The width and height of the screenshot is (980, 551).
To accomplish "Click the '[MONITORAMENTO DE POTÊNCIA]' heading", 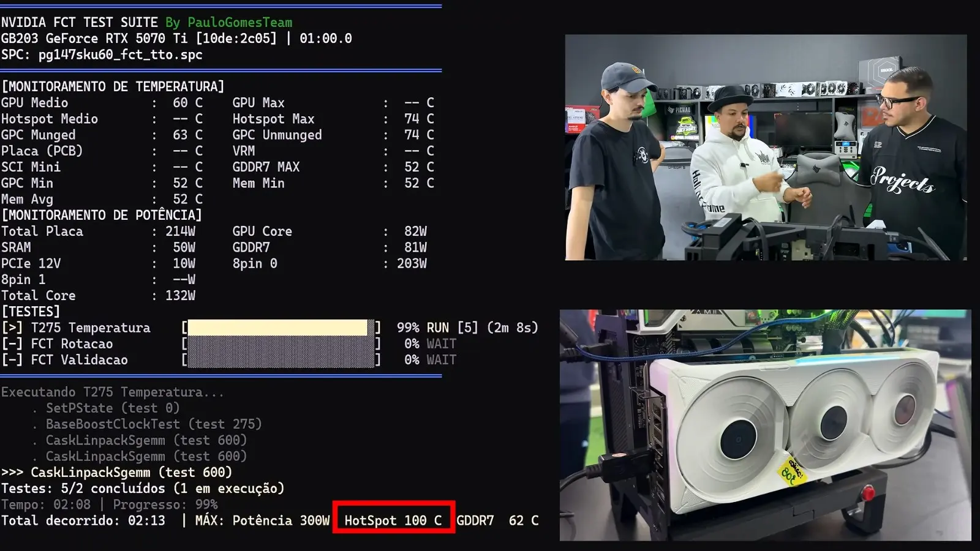I will tap(102, 215).
